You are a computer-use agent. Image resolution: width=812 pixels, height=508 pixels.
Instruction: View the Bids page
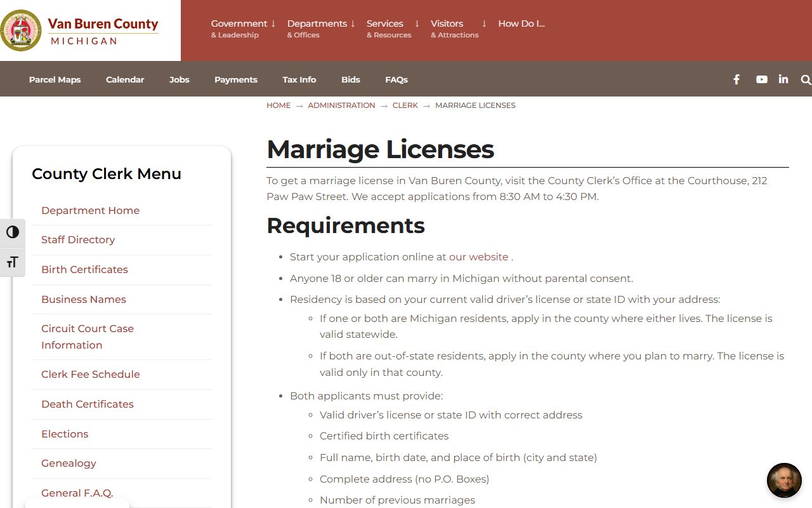tap(351, 79)
